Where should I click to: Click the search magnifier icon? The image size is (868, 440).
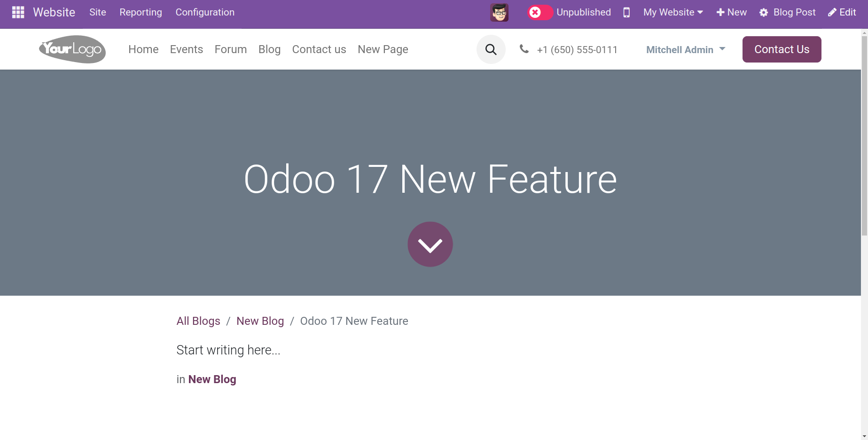click(491, 49)
